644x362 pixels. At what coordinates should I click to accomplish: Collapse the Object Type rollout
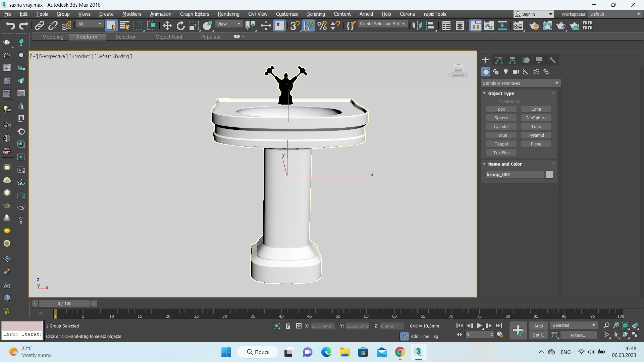484,93
